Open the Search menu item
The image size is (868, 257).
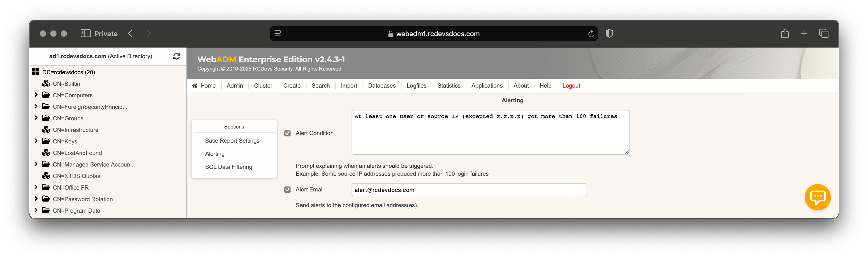(x=321, y=86)
